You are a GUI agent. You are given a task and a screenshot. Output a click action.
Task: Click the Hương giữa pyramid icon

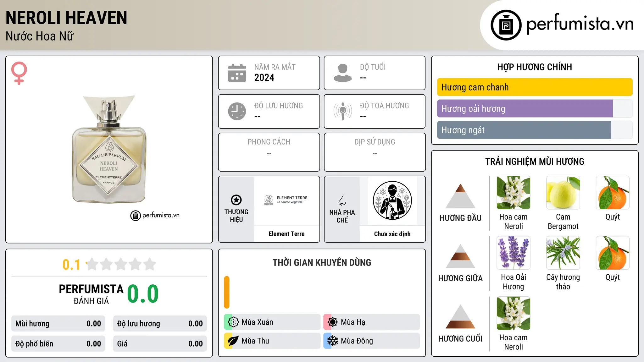(x=460, y=256)
